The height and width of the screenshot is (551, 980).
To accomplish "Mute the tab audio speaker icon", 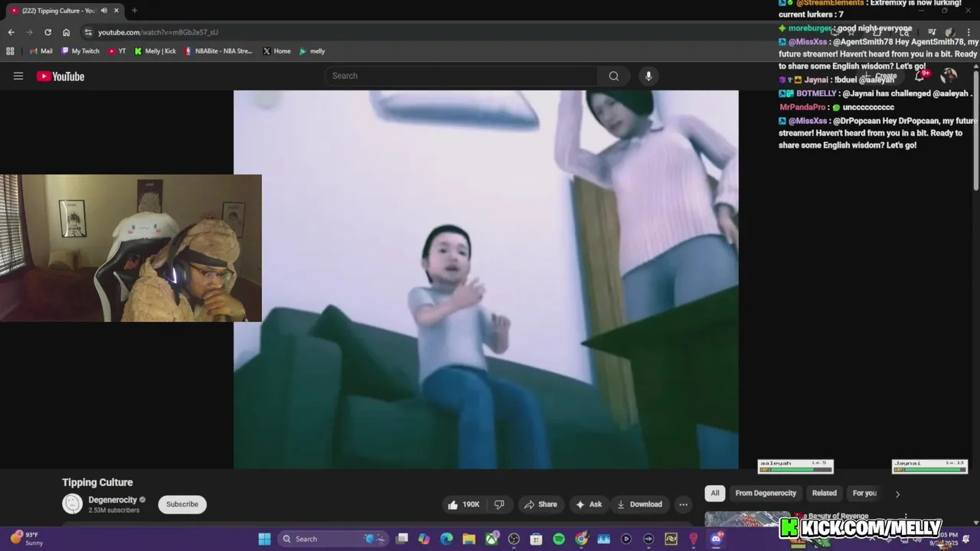I will pyautogui.click(x=103, y=11).
